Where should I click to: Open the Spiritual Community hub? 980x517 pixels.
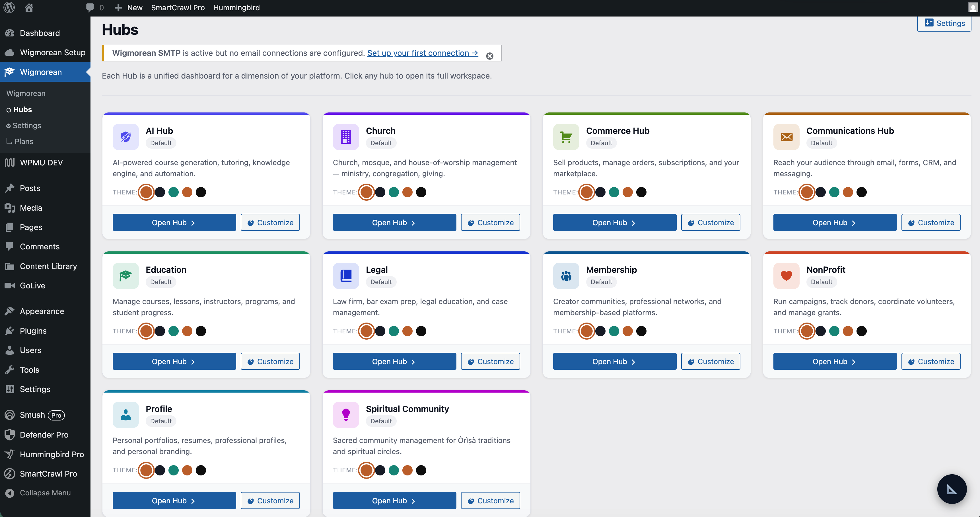[x=394, y=500]
